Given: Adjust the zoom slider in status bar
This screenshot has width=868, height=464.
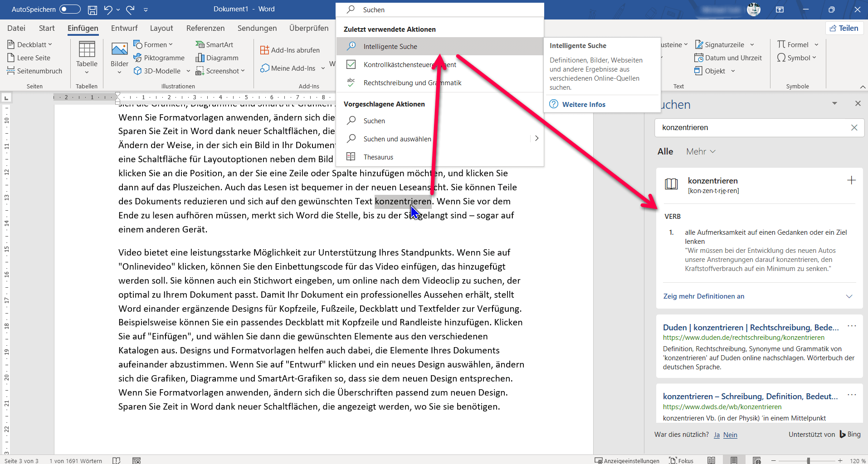Looking at the screenshot, I should [x=808, y=460].
